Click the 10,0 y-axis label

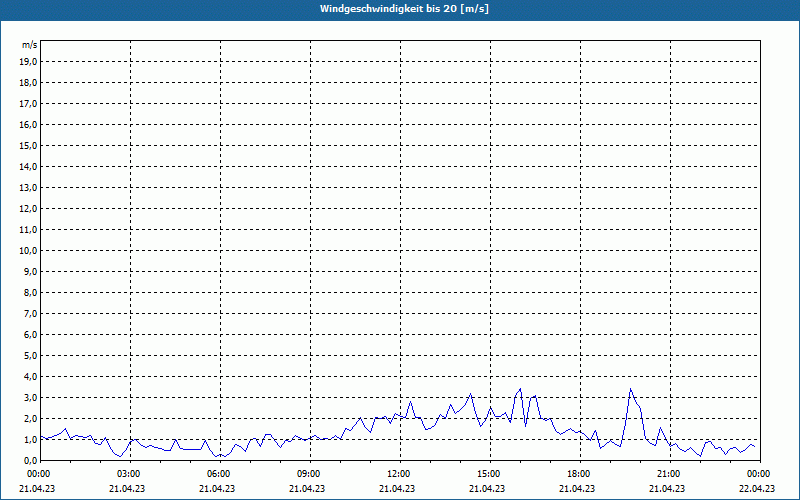point(28,251)
